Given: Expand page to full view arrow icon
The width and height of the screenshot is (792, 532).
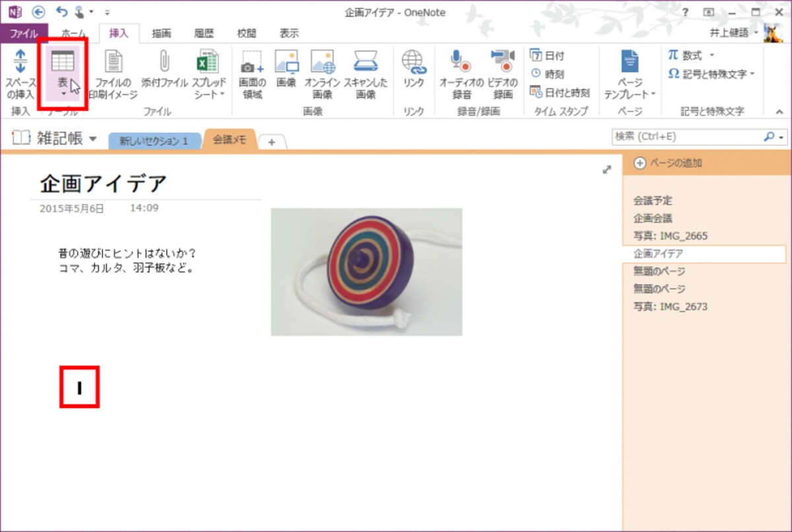Looking at the screenshot, I should coord(607,170).
